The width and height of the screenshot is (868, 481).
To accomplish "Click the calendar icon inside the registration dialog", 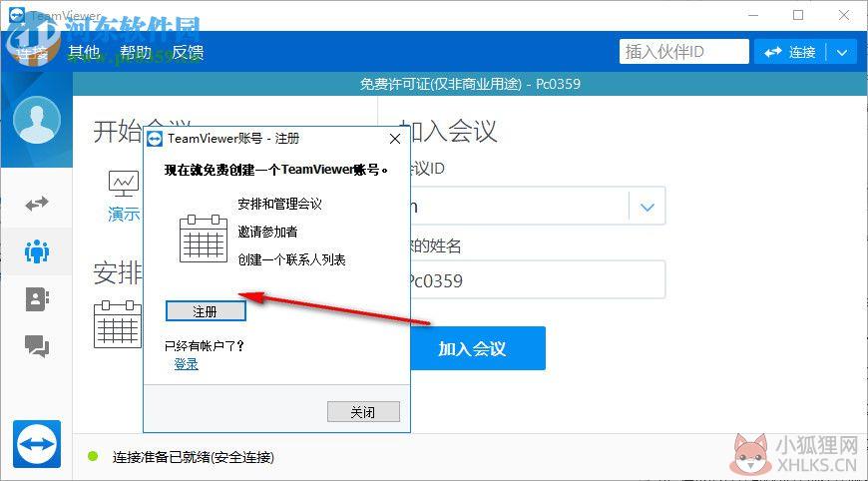I will (204, 240).
